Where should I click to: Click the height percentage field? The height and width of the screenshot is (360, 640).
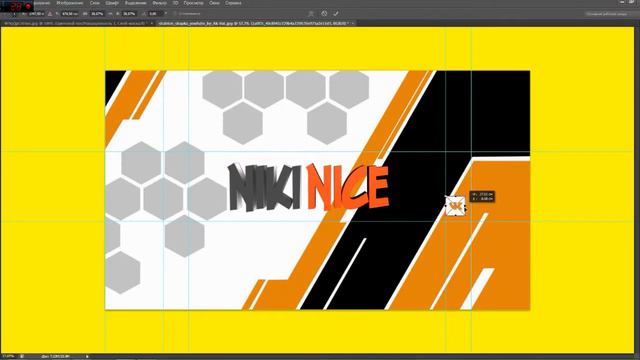(x=129, y=14)
